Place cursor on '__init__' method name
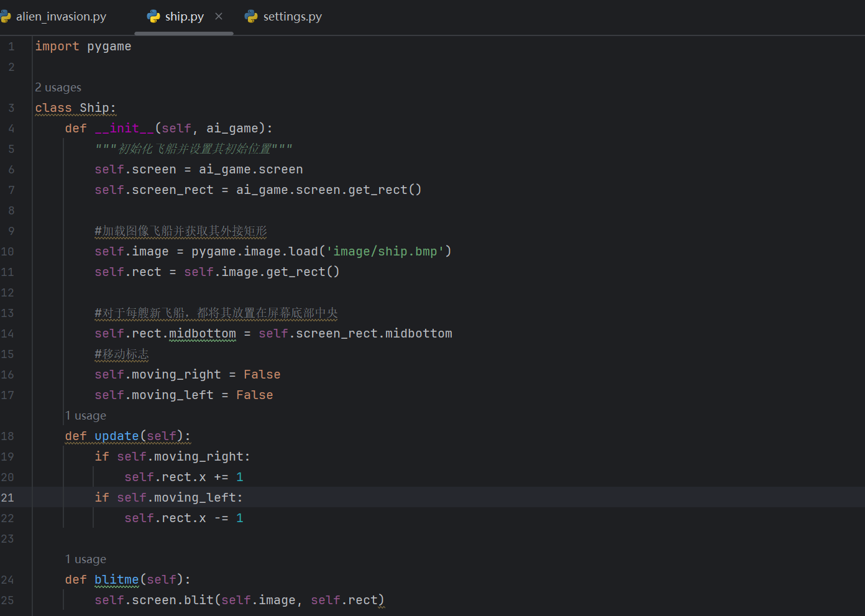The height and width of the screenshot is (616, 865). click(x=124, y=128)
